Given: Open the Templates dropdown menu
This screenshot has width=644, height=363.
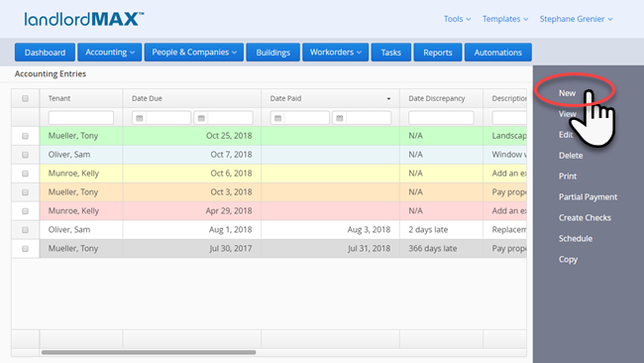Looking at the screenshot, I should pos(505,19).
